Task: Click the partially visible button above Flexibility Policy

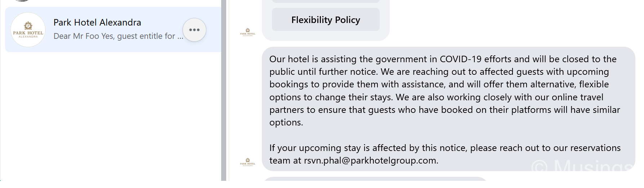Action: click(326, 1)
